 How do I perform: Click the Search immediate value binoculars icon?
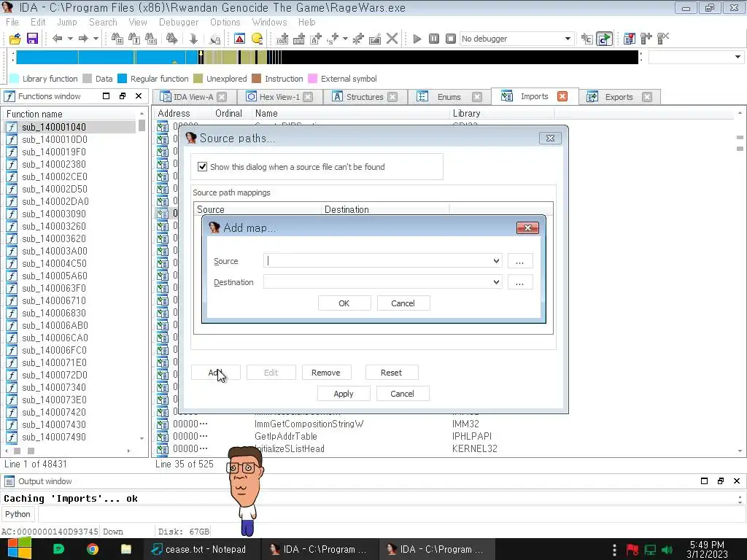pos(151,39)
